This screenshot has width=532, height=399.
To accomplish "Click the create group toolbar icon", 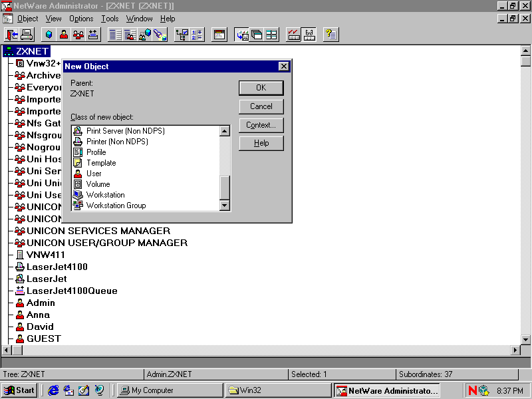I will [78, 35].
